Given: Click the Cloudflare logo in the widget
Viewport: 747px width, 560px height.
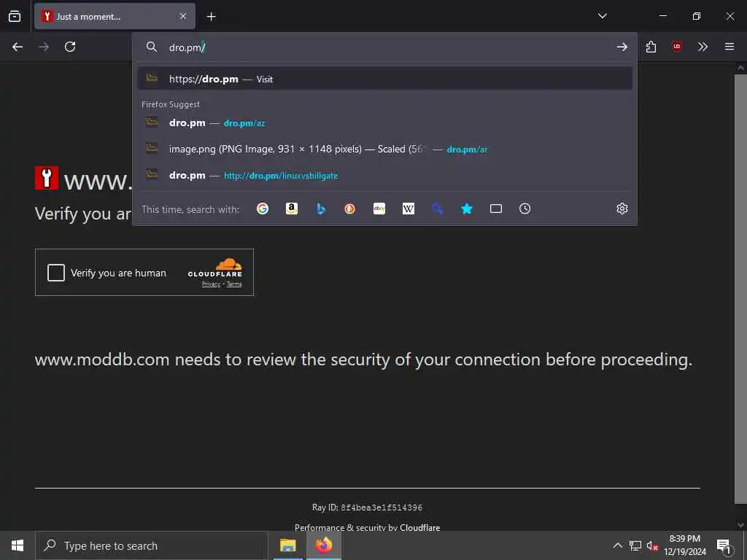Looking at the screenshot, I should click(x=215, y=268).
